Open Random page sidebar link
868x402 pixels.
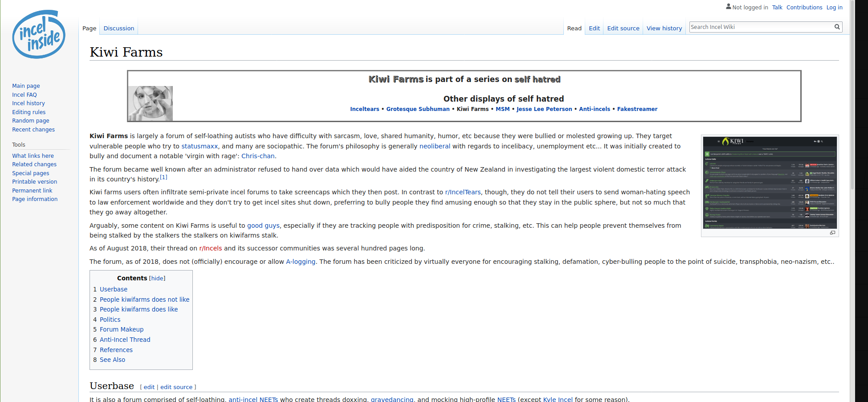pos(31,121)
